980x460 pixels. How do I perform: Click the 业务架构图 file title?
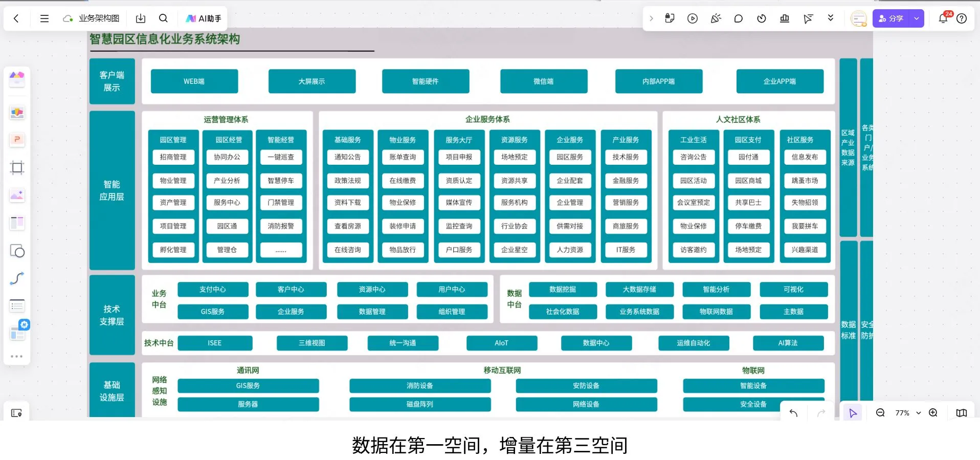99,18
